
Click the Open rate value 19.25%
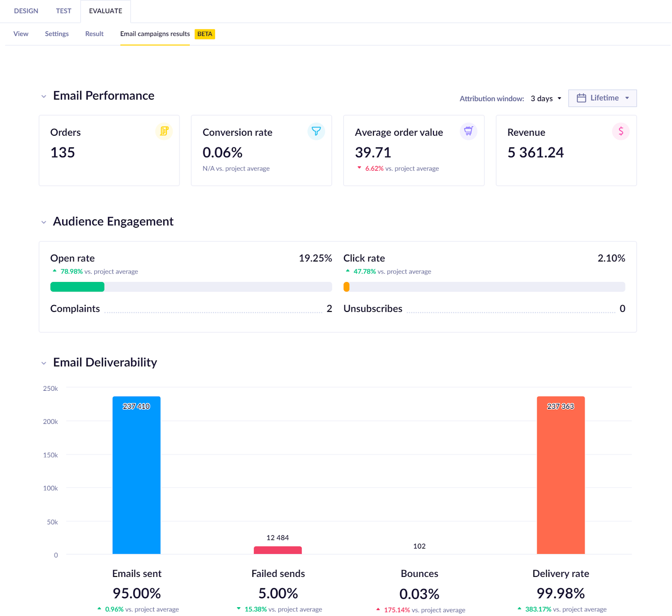tap(315, 258)
